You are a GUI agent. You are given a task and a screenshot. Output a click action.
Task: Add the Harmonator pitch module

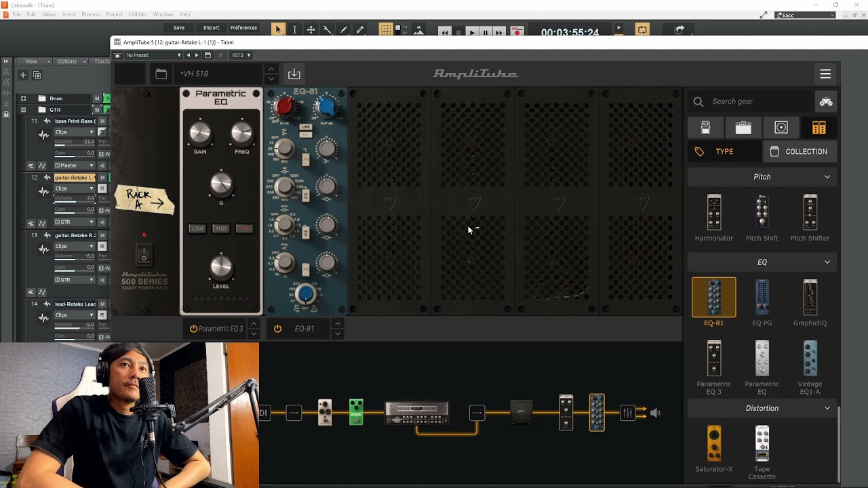coord(713,212)
